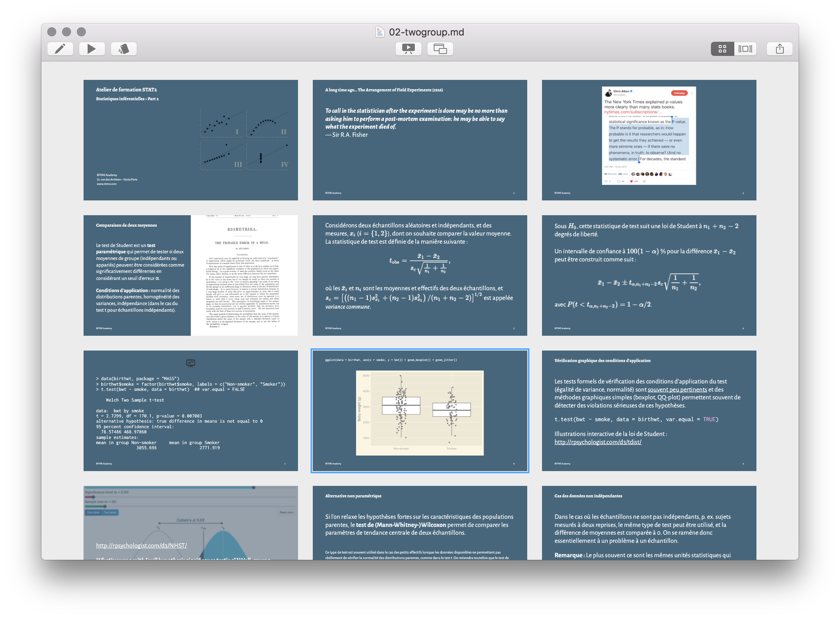Open the markdown editor with pencil icon

pyautogui.click(x=60, y=49)
